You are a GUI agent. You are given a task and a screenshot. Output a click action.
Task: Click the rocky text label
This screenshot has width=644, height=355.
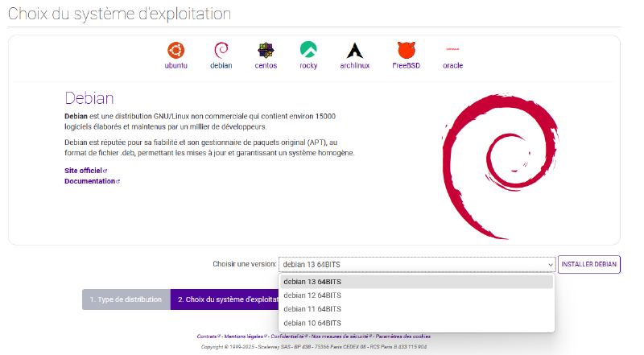308,65
